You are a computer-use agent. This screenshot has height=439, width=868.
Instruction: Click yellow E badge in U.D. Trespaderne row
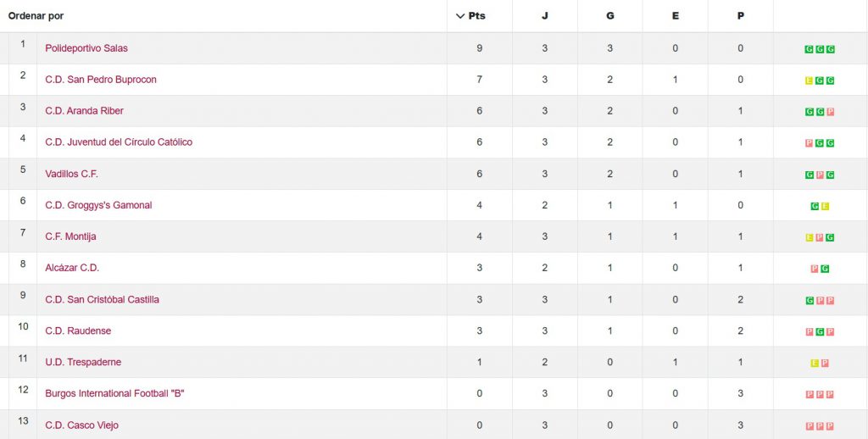815,363
